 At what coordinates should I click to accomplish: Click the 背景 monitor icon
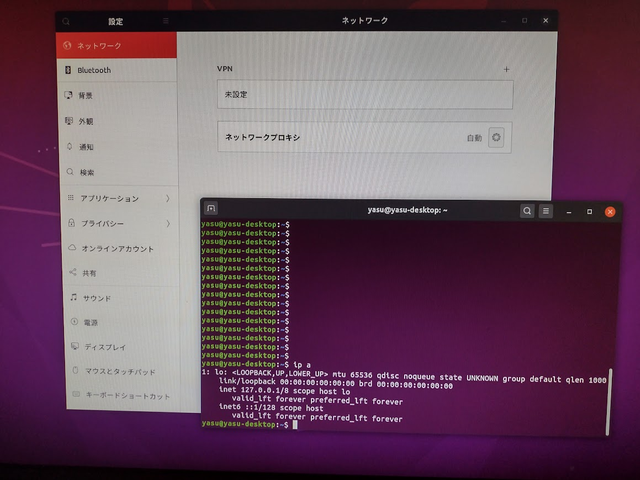click(x=68, y=95)
